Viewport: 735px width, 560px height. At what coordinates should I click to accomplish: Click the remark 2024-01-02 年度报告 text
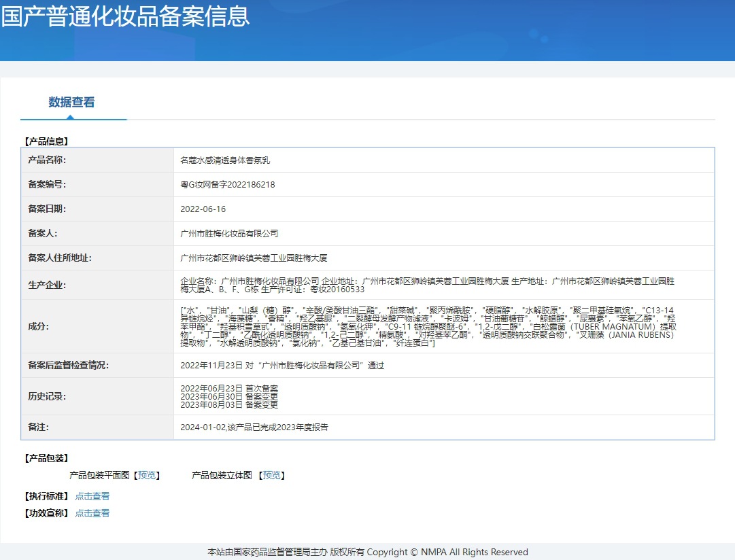(x=254, y=427)
